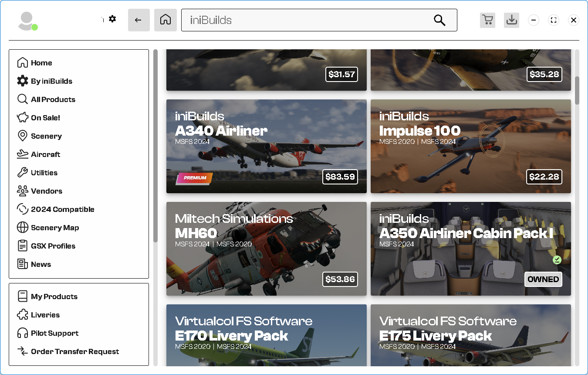This screenshot has height=375, width=588.
Task: Click the $83.59 price on A340 Airliner
Action: [x=340, y=177]
